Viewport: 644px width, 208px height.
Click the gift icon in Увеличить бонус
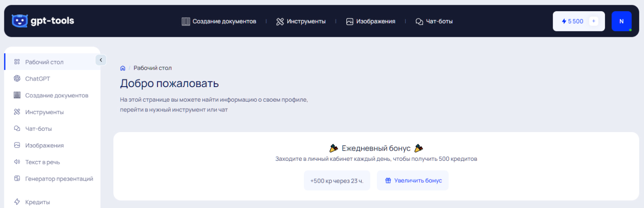(x=388, y=181)
